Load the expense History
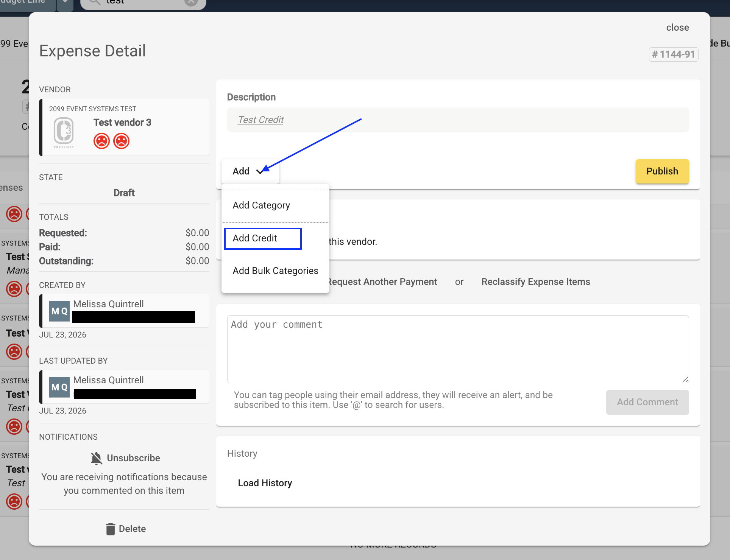Viewport: 730px width, 560px height. click(x=265, y=483)
